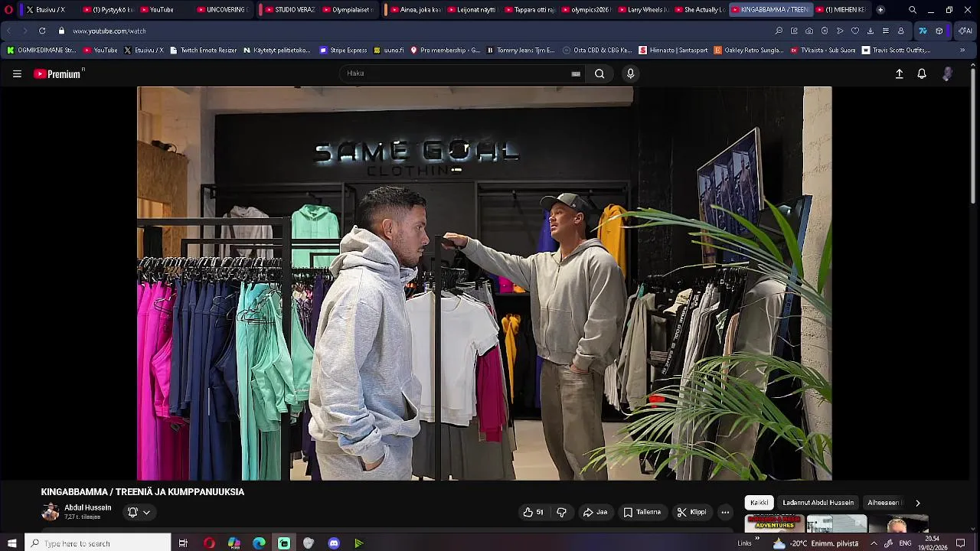980x551 pixels.
Task: Open Opera Aria AI button
Action: coord(965,31)
